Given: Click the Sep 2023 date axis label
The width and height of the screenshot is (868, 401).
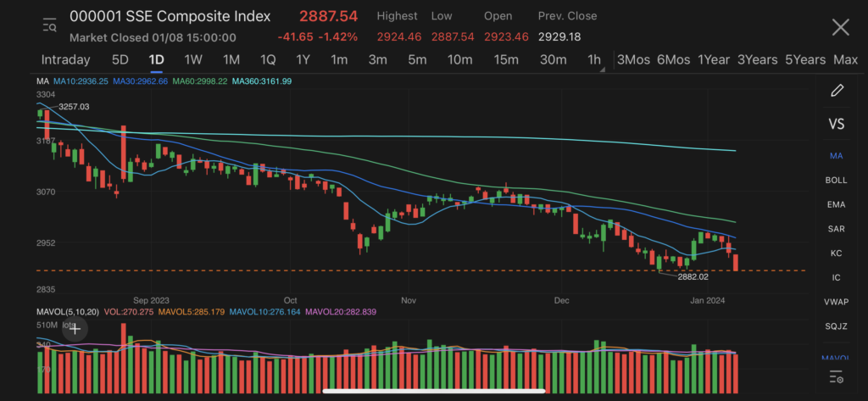Looking at the screenshot, I should point(151,301).
